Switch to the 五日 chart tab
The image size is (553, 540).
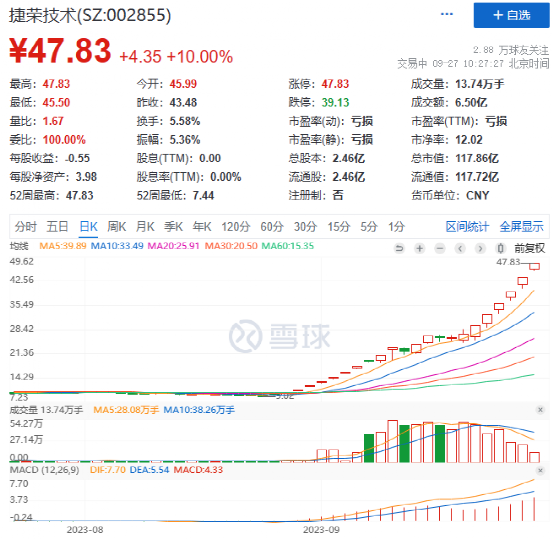(57, 226)
